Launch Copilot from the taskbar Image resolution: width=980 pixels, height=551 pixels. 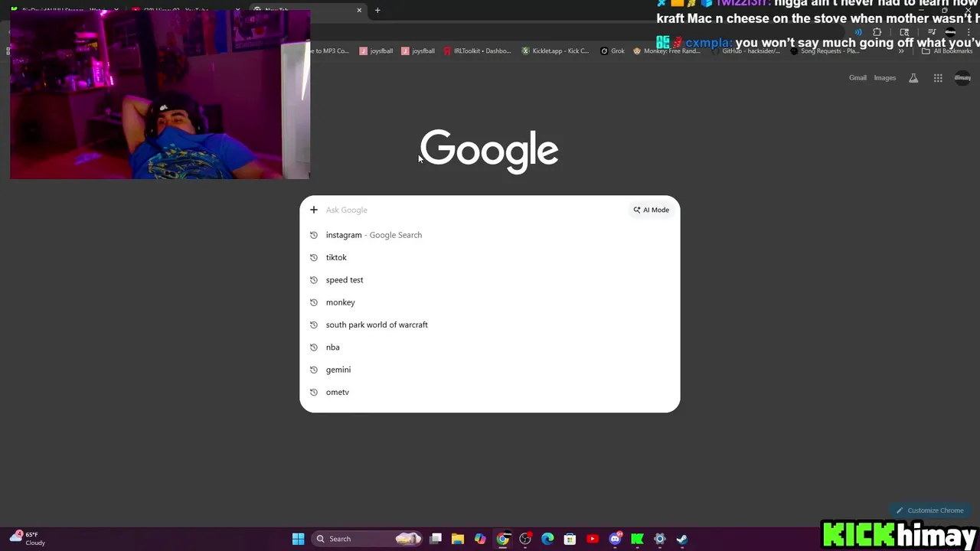pyautogui.click(x=480, y=539)
